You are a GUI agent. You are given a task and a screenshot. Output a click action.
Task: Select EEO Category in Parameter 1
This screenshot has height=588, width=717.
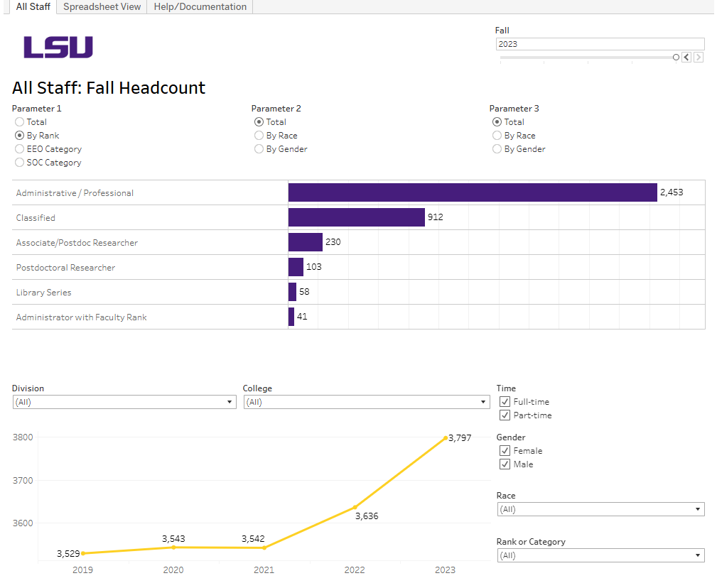tap(19, 148)
